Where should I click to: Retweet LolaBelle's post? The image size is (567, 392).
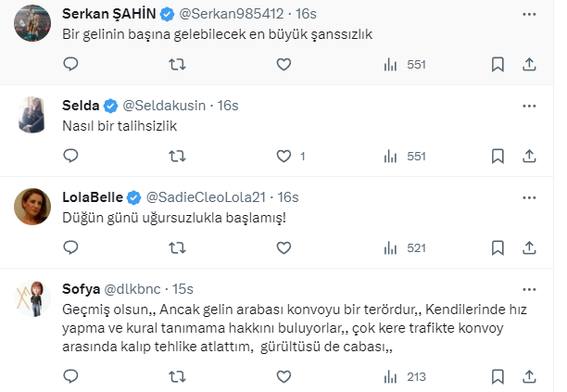pyautogui.click(x=177, y=248)
